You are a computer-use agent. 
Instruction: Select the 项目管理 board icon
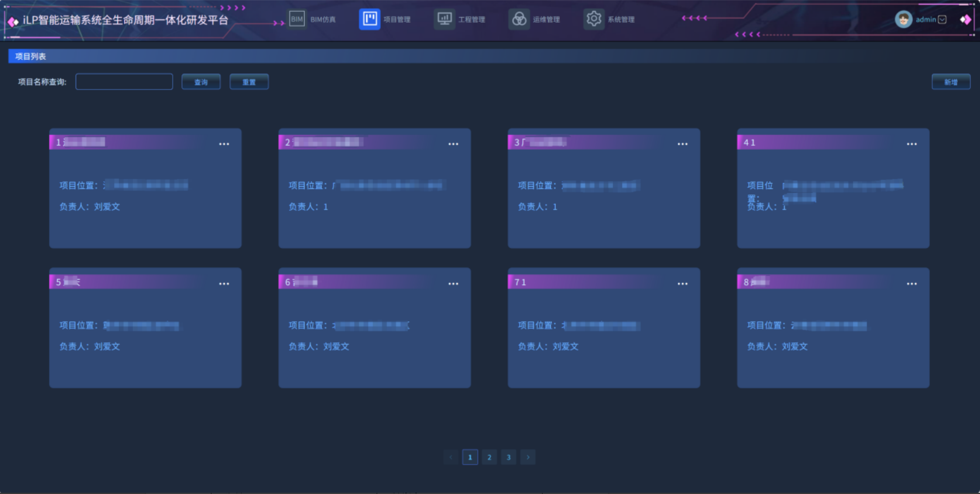[369, 19]
